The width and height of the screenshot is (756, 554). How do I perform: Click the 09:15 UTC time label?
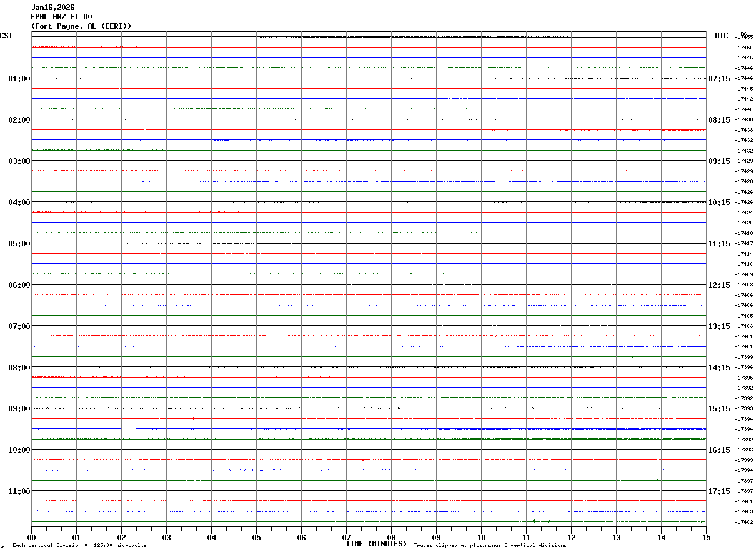pos(719,161)
